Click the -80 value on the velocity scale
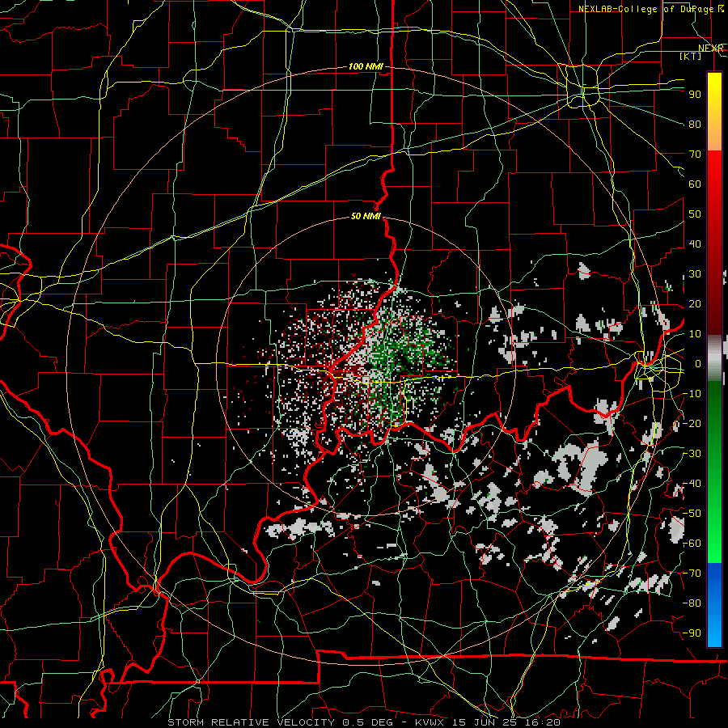This screenshot has width=728, height=728. click(692, 603)
